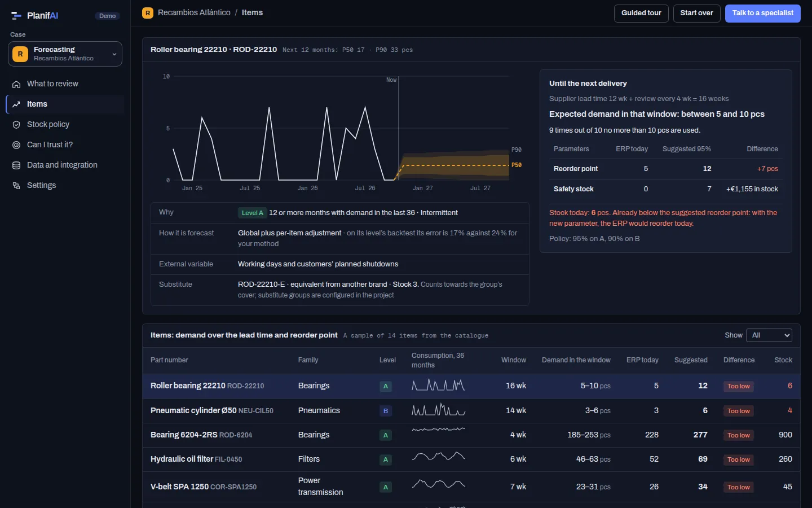Click the Guided tour button
812x508 pixels.
tap(641, 13)
